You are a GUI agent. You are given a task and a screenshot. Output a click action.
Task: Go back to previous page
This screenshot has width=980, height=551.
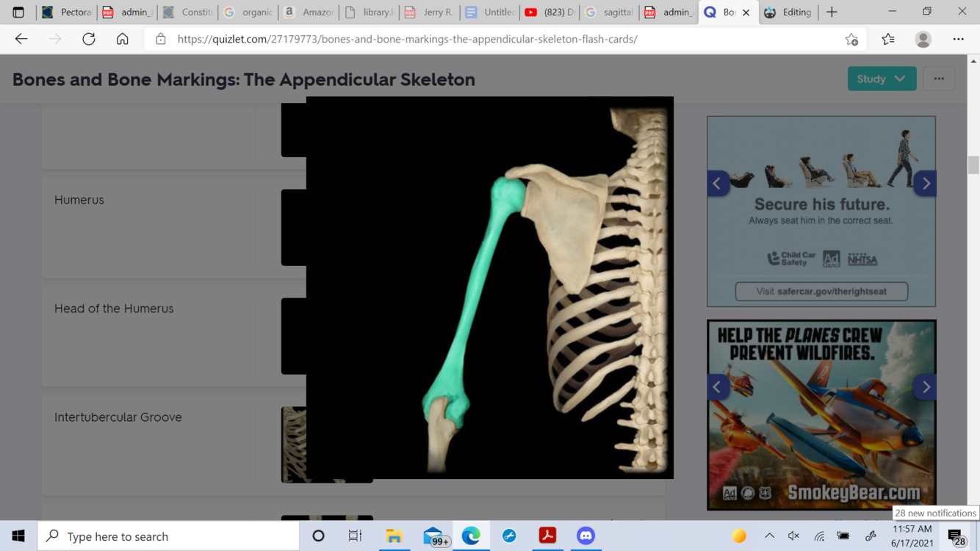pyautogui.click(x=21, y=39)
